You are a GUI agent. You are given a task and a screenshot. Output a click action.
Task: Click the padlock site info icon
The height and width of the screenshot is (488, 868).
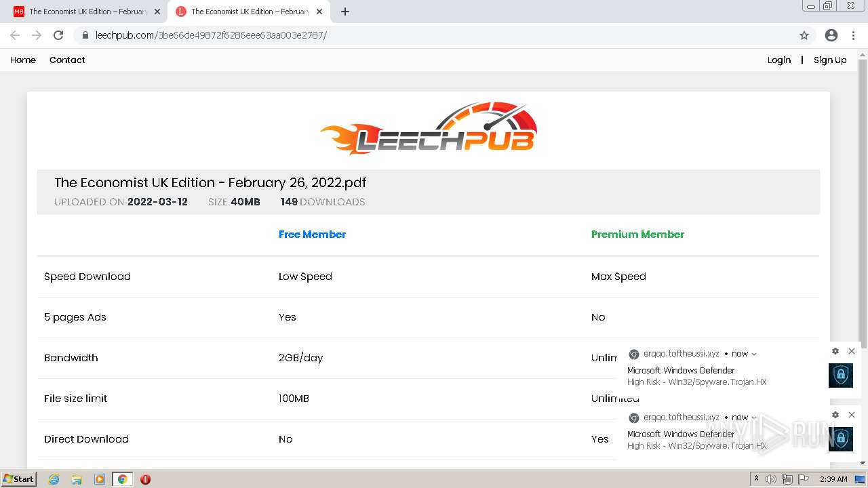tap(85, 35)
